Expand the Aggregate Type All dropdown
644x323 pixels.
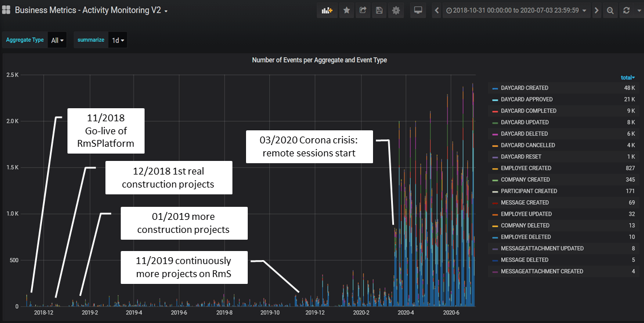point(57,40)
